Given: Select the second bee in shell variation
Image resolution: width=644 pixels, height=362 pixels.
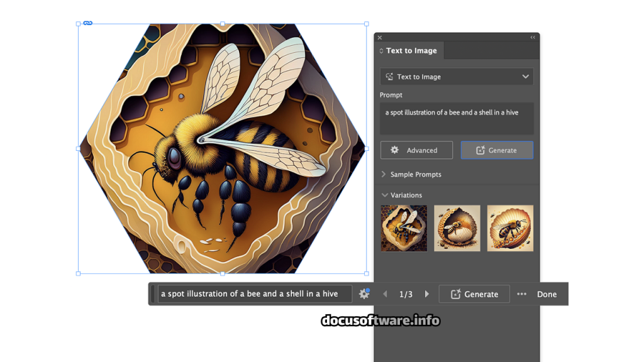Looking at the screenshot, I should (x=457, y=228).
